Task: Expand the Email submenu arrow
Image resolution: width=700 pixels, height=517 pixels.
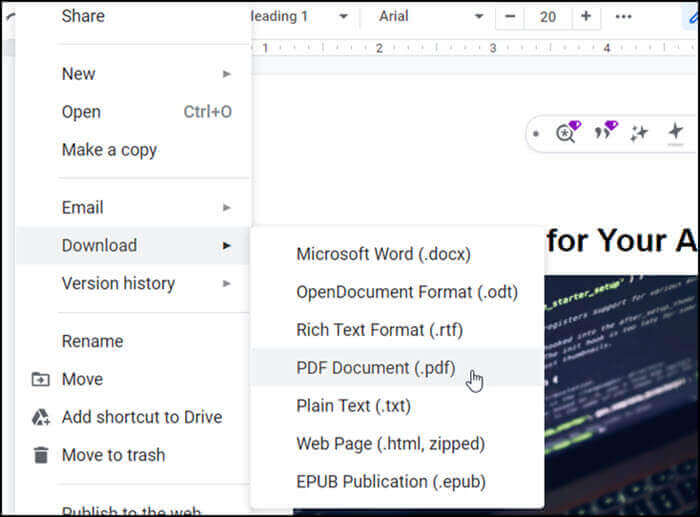Action: [x=227, y=208]
